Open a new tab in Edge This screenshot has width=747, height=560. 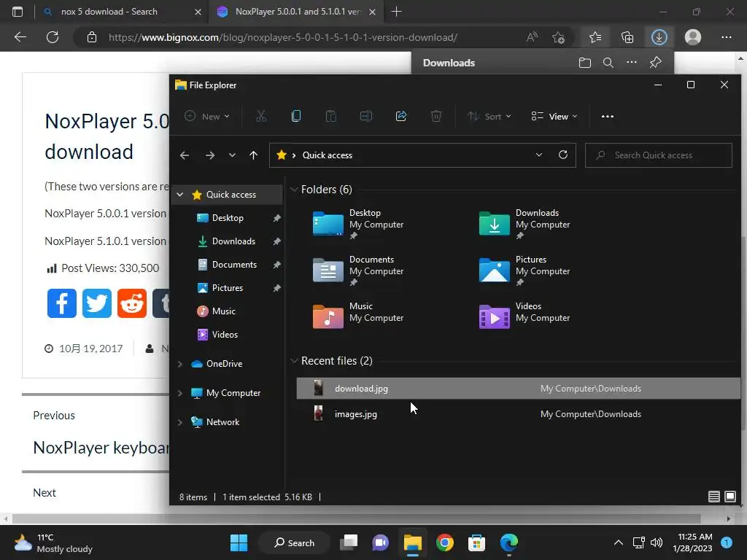396,12
